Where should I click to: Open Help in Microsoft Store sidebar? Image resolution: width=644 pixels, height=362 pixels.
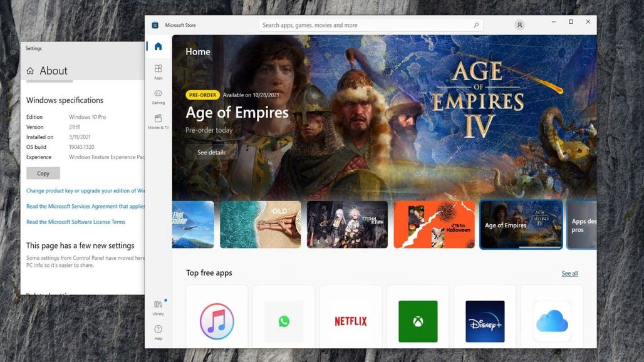(x=158, y=332)
